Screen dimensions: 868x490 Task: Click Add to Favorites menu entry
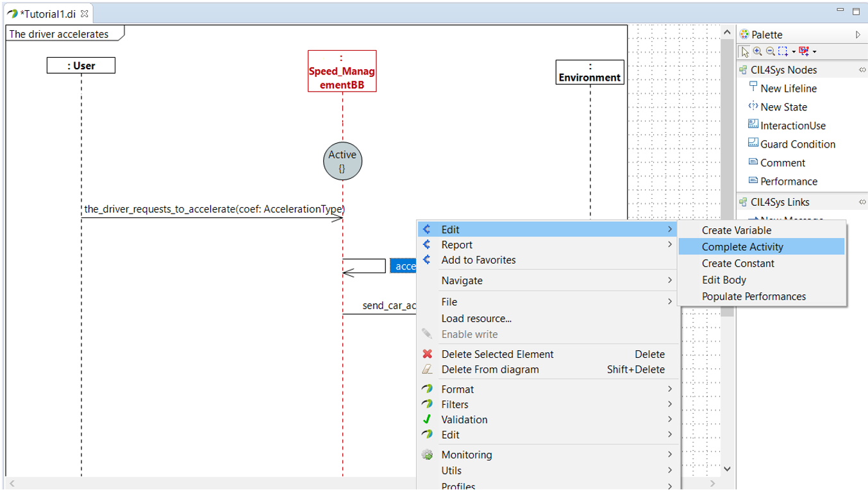pyautogui.click(x=547, y=260)
